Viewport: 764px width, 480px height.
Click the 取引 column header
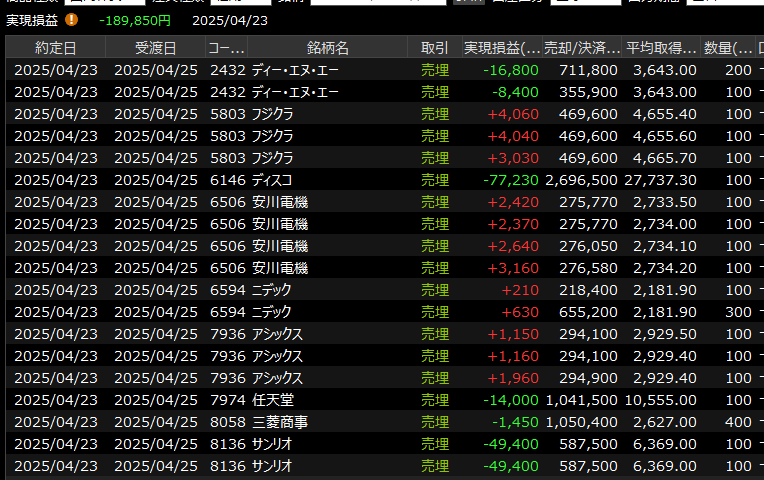(434, 48)
